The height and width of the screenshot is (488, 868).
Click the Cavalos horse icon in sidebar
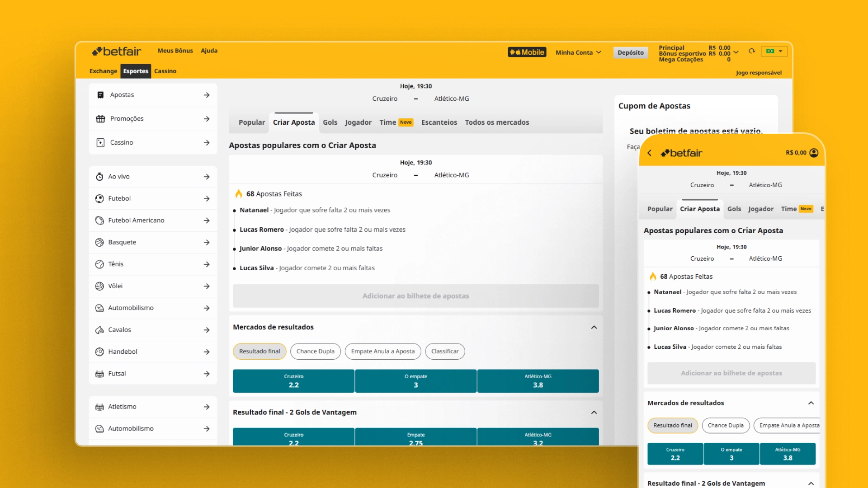pos(99,330)
